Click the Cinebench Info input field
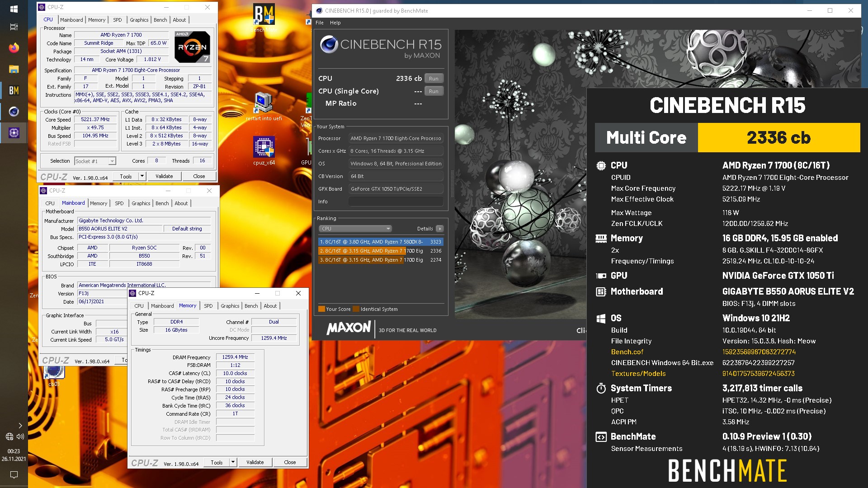Image resolution: width=868 pixels, height=488 pixels. coord(396,202)
